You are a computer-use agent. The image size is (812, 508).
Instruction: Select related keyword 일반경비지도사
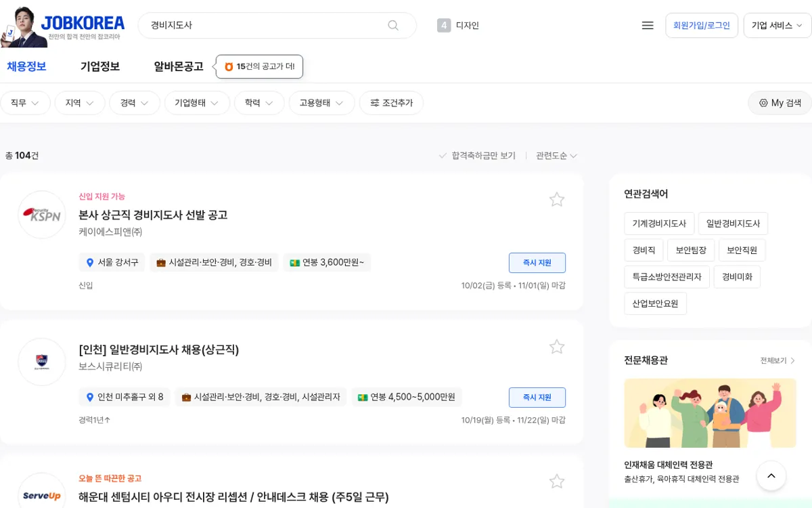click(x=733, y=224)
